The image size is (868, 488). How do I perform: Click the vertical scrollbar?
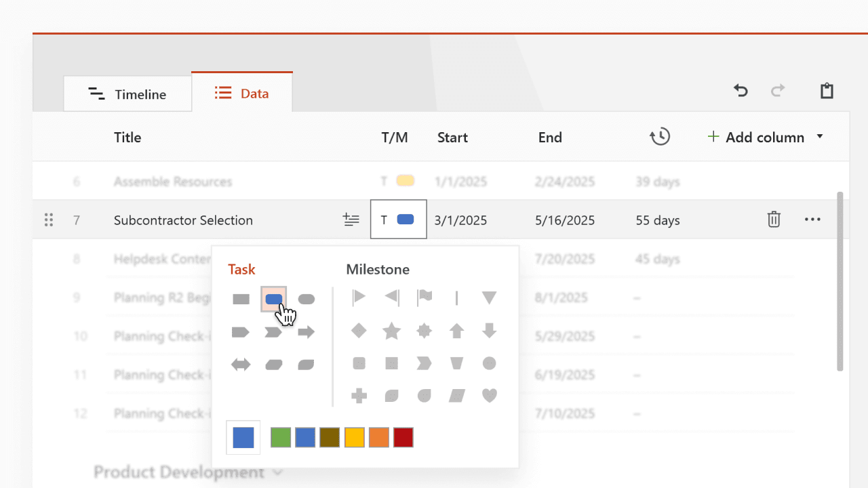tap(840, 281)
